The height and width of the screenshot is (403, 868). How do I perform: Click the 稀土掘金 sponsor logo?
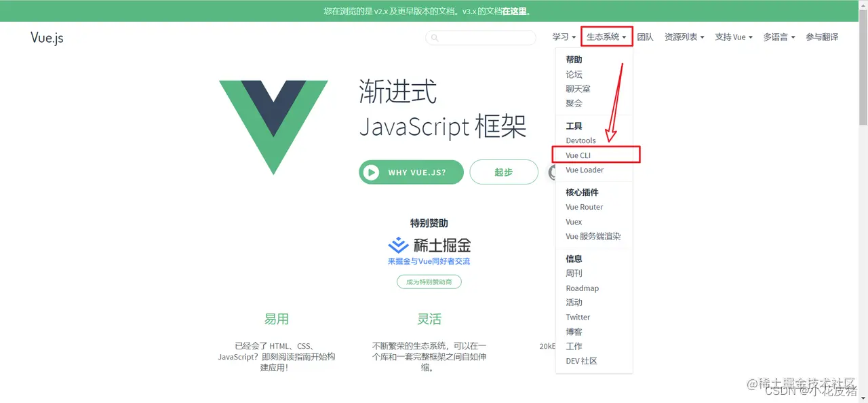click(x=429, y=246)
